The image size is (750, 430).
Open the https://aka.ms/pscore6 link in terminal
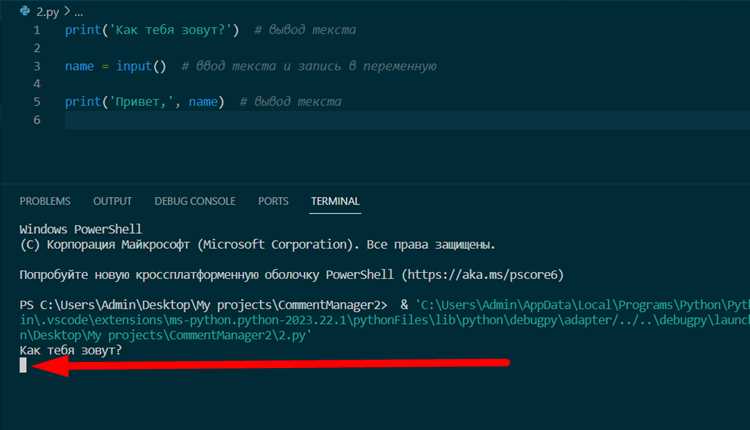pyautogui.click(x=483, y=275)
